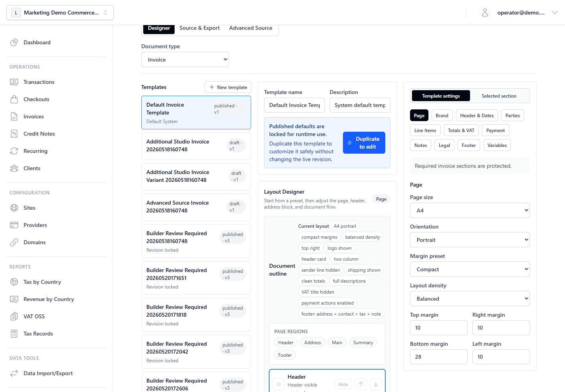
Task: Hide the Header section
Action: [343, 384]
